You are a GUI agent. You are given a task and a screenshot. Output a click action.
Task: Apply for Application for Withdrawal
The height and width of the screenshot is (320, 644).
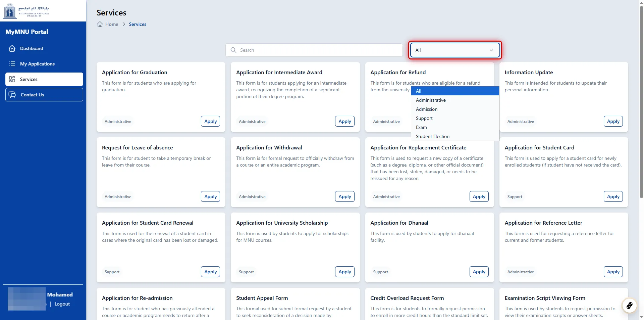coord(344,196)
